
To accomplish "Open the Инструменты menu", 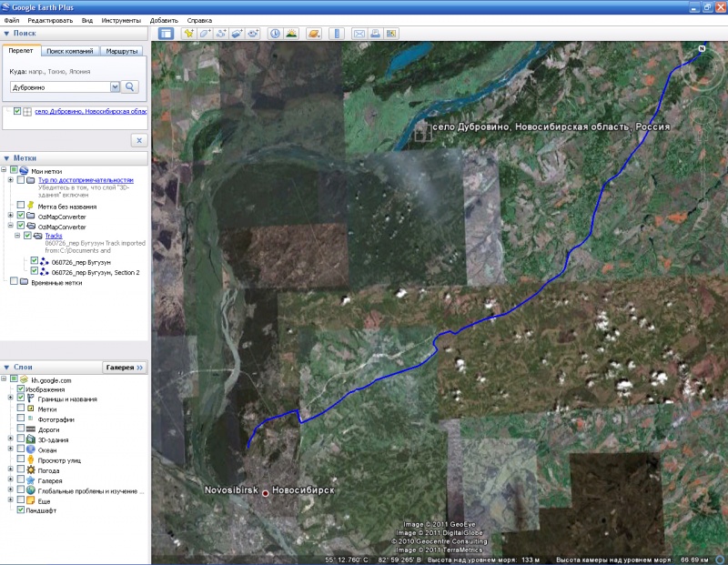I will (x=121, y=20).
